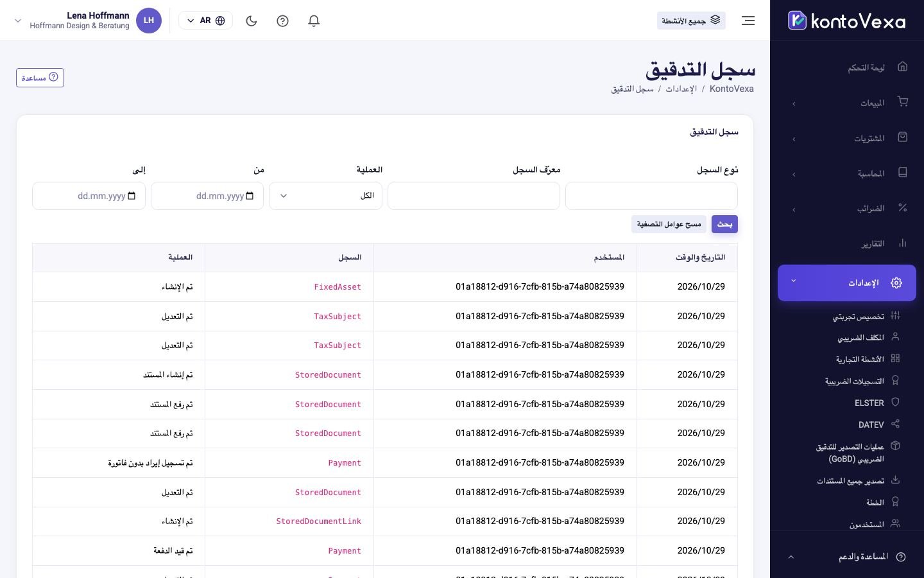The height and width of the screenshot is (578, 924).
Task: Click the ELSTER shield icon
Action: pyautogui.click(x=896, y=403)
